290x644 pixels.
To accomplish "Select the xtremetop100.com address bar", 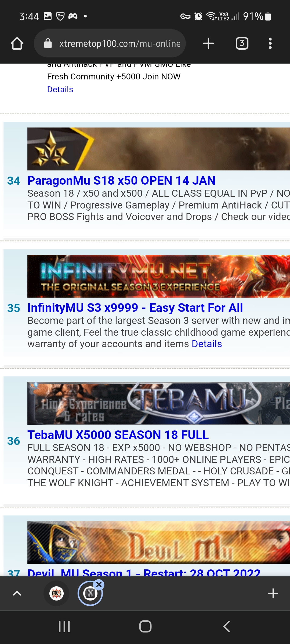I will click(110, 43).
